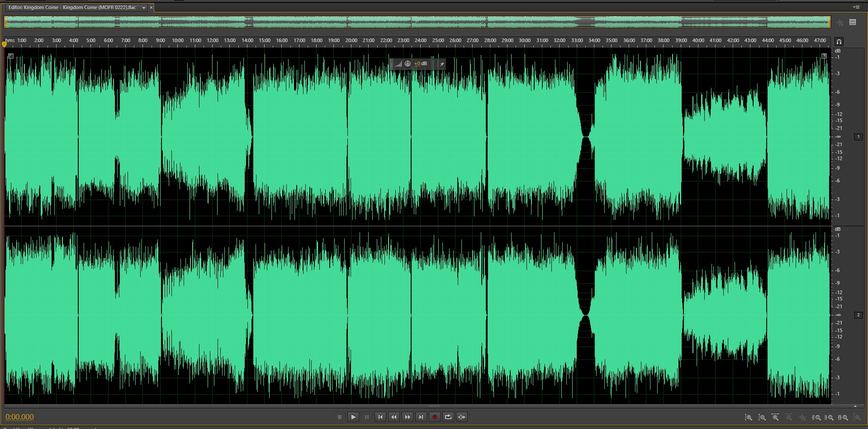Image resolution: width=868 pixels, height=429 pixels.
Task: Open the Editor panel options menu
Action: point(856,7)
